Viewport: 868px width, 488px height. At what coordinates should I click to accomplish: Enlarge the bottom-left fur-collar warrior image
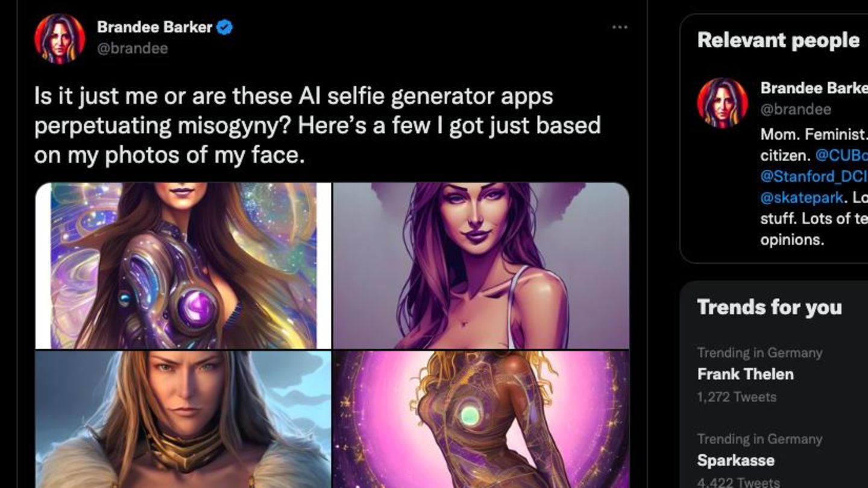(183, 419)
